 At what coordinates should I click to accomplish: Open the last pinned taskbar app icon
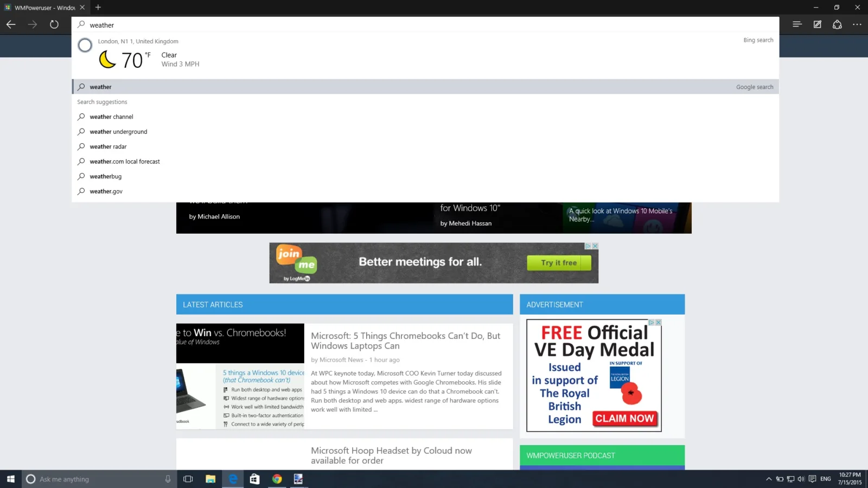[x=298, y=479]
